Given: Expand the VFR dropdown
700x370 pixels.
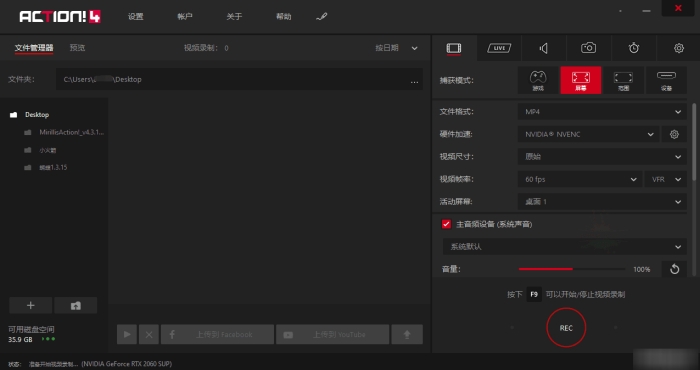Looking at the screenshot, I should click(666, 179).
